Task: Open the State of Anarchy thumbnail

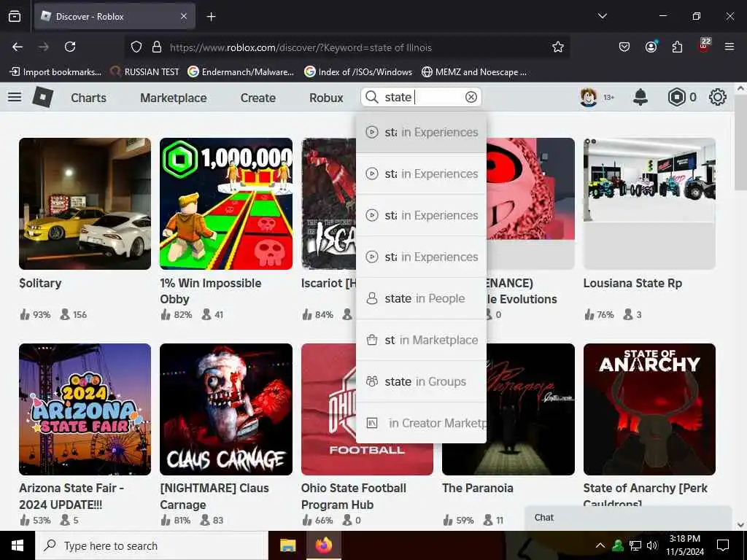Action: click(x=649, y=409)
